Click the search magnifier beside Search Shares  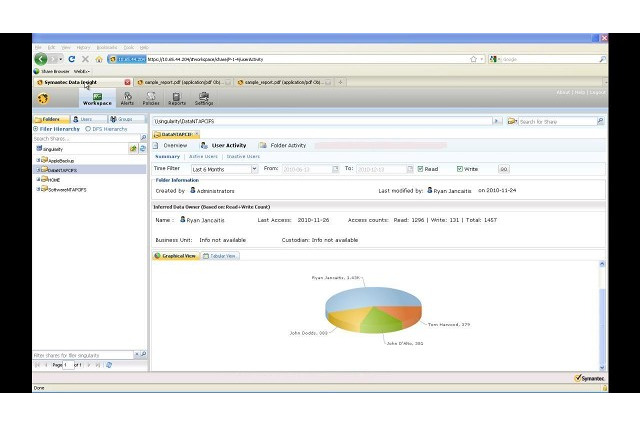(143, 138)
